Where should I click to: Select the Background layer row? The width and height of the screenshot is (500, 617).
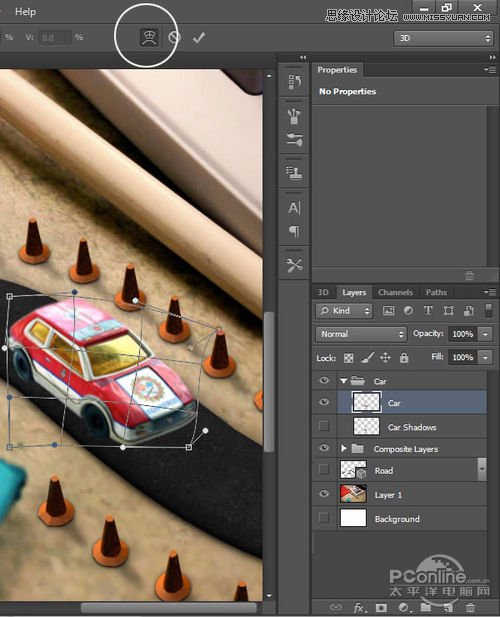pyautogui.click(x=400, y=518)
